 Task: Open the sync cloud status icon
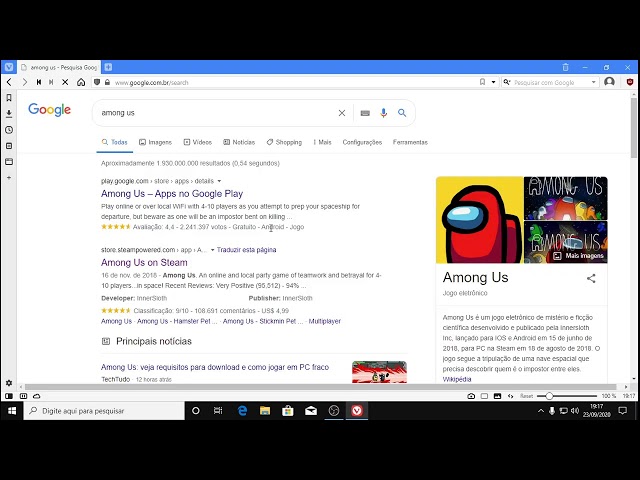pyautogui.click(x=37, y=396)
